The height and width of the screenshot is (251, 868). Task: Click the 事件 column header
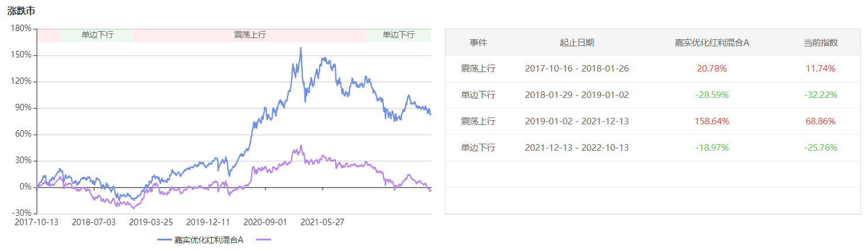tap(478, 43)
